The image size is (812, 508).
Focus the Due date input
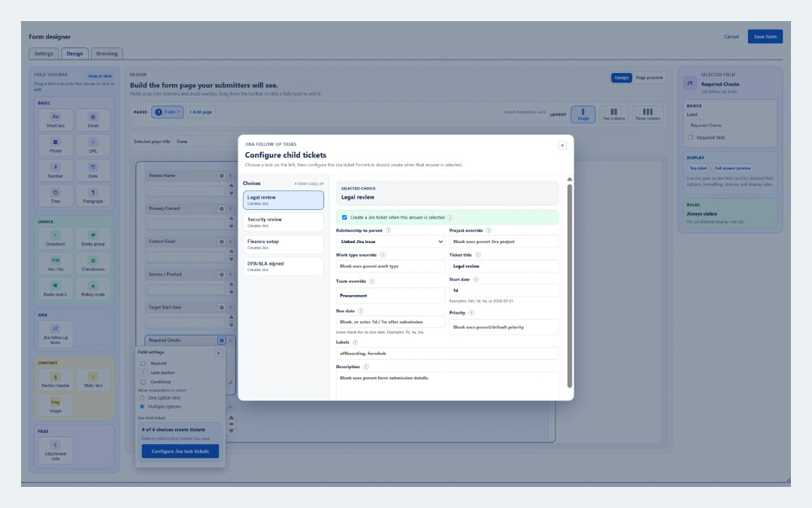(390, 322)
